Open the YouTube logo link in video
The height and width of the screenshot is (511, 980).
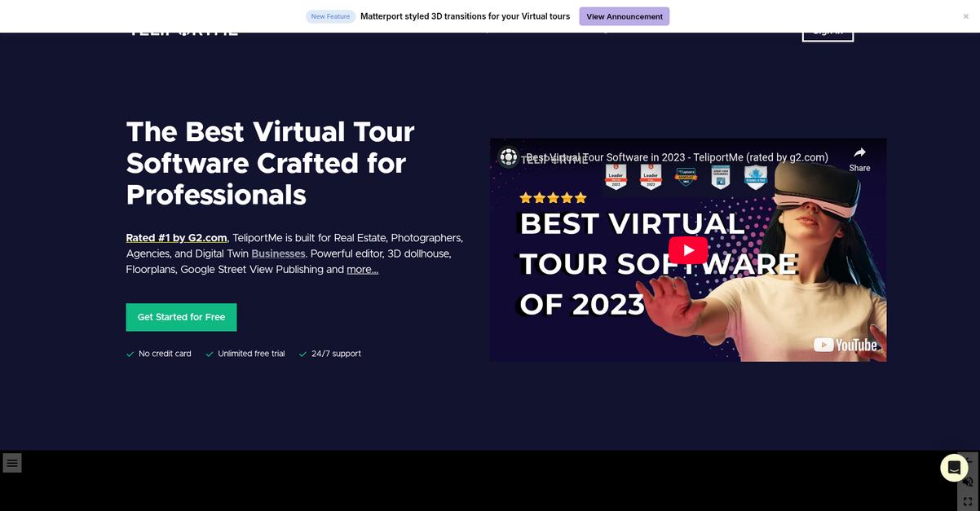845,345
